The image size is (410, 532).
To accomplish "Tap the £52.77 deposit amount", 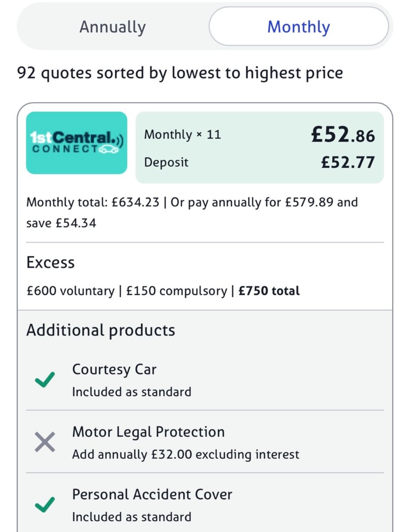I will pos(348,162).
